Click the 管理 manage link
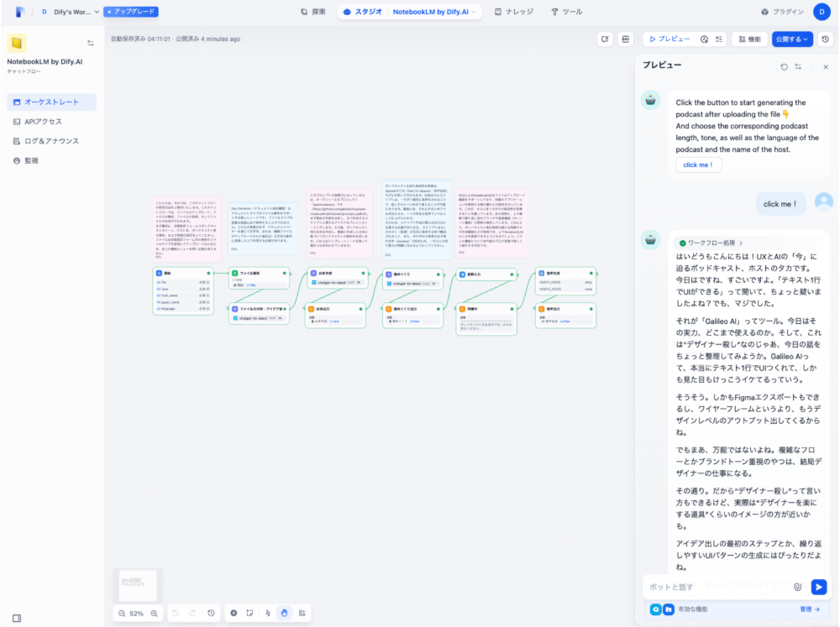 tap(809, 609)
